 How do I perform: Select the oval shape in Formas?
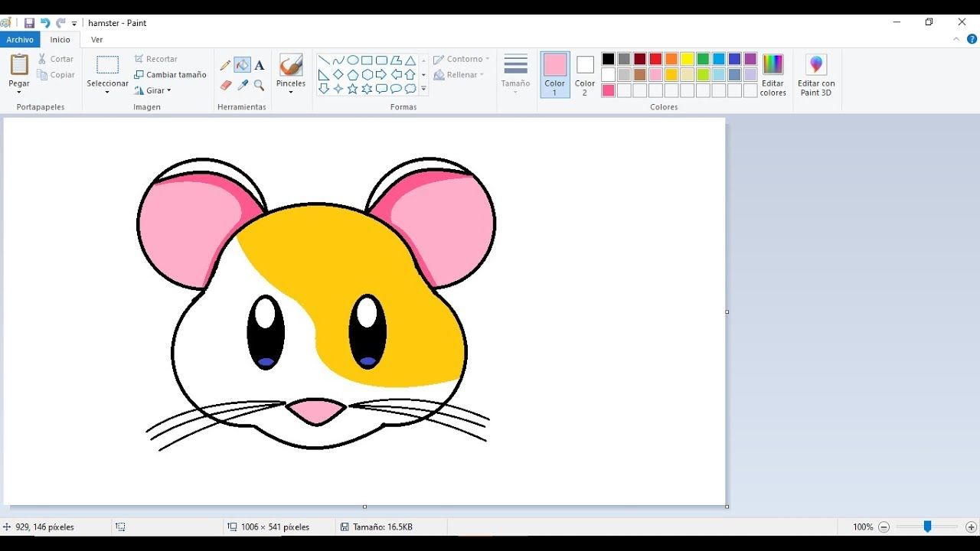click(x=353, y=59)
